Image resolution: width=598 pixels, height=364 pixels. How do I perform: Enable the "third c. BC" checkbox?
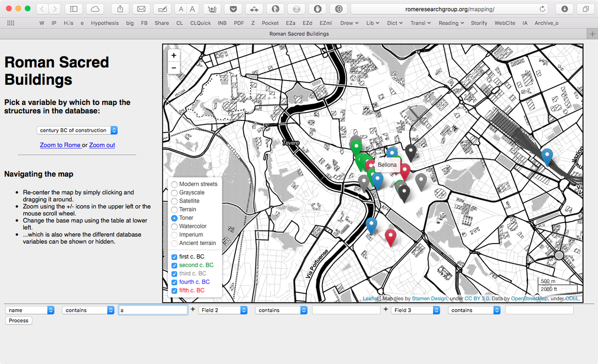[174, 273]
